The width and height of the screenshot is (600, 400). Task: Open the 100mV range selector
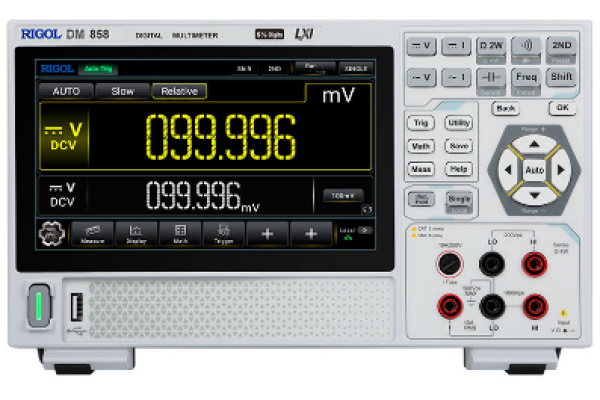342,195
